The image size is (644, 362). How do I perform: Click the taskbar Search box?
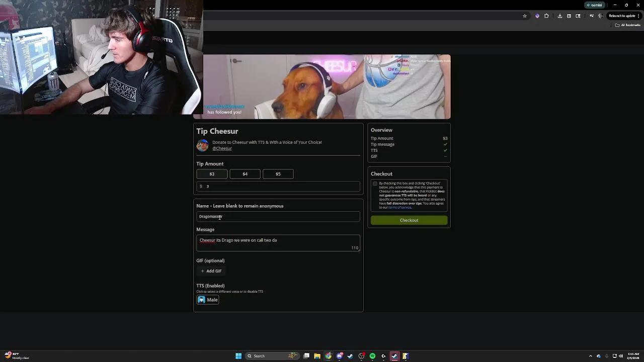click(272, 356)
